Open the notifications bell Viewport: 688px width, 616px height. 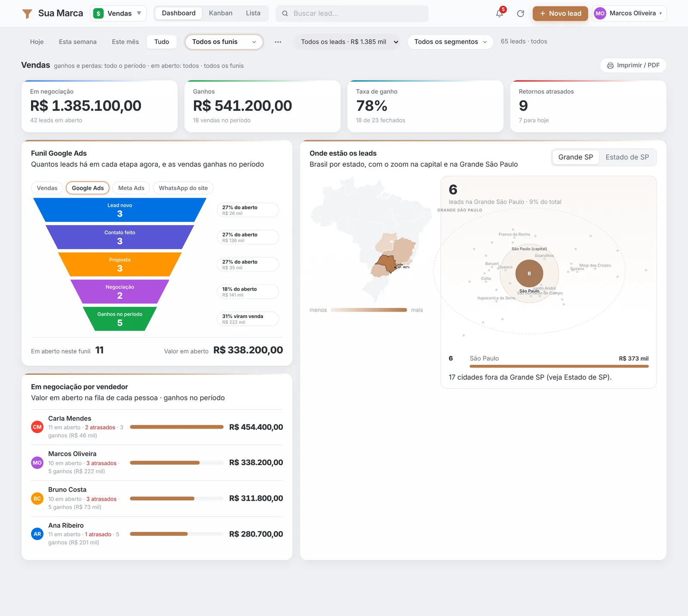click(500, 13)
